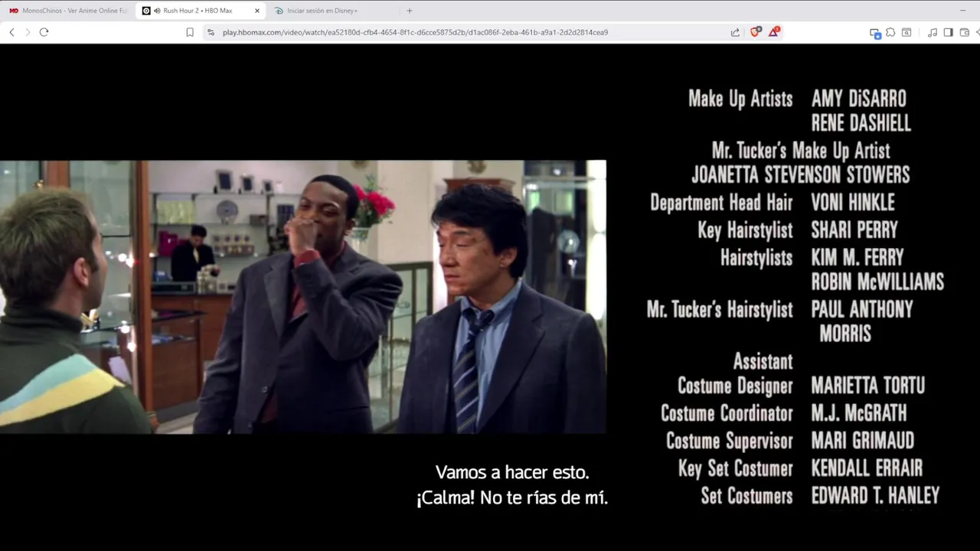Bookmark this page with the bookmark icon

coord(190,32)
